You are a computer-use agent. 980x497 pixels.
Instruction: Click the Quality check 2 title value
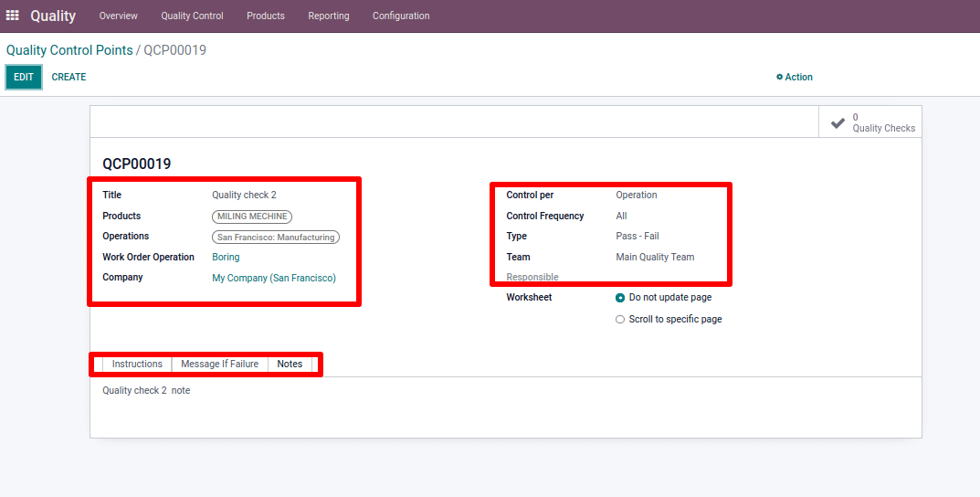(244, 195)
